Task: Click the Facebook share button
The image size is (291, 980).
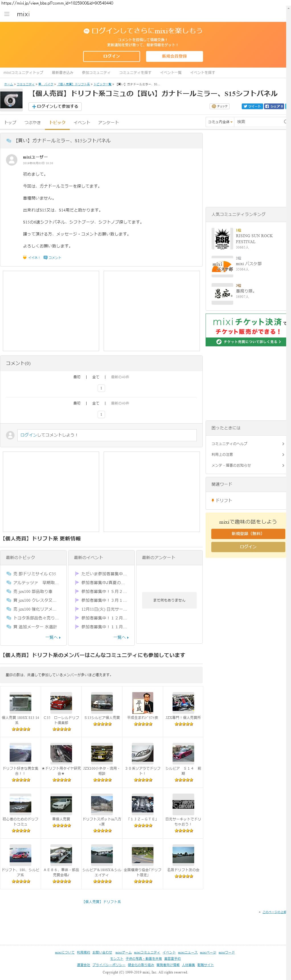Action: pos(274,106)
